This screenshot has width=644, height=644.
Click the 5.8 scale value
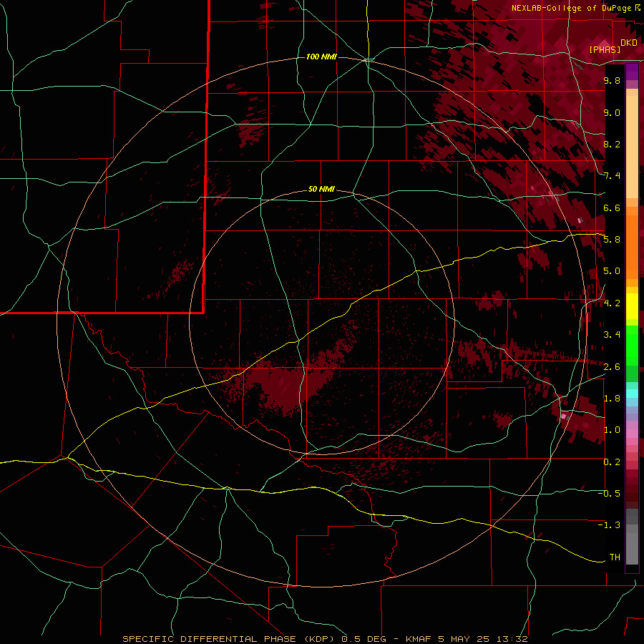click(x=612, y=240)
